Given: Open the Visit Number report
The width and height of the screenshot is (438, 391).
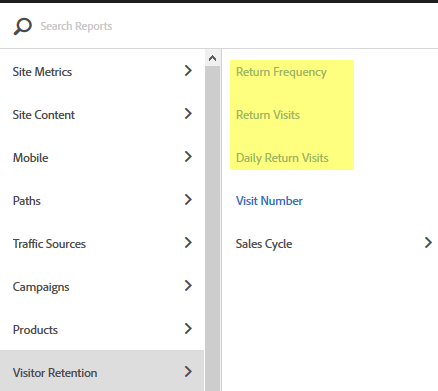Looking at the screenshot, I should click(x=269, y=201).
